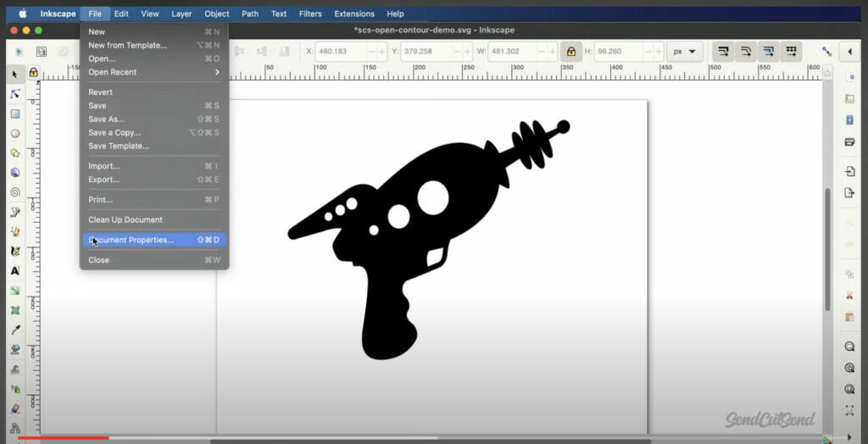Expand the collapsed toolbar arrow at top right
This screenshot has height=444, width=868.
click(849, 52)
